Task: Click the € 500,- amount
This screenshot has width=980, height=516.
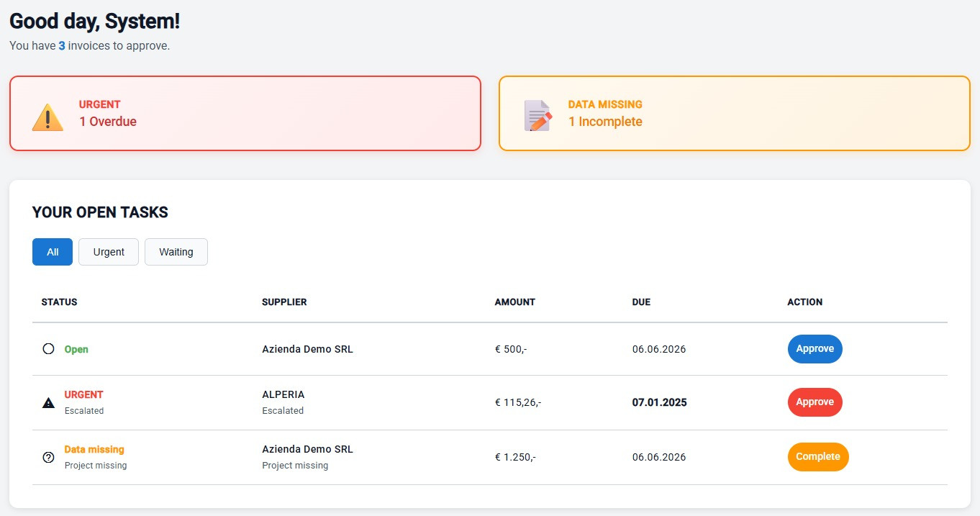Action: click(x=511, y=349)
